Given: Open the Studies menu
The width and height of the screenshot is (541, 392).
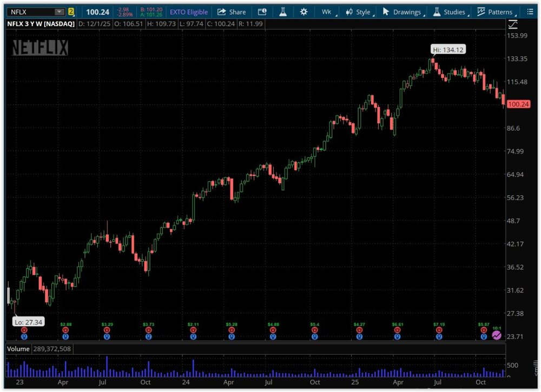Looking at the screenshot, I should [449, 12].
